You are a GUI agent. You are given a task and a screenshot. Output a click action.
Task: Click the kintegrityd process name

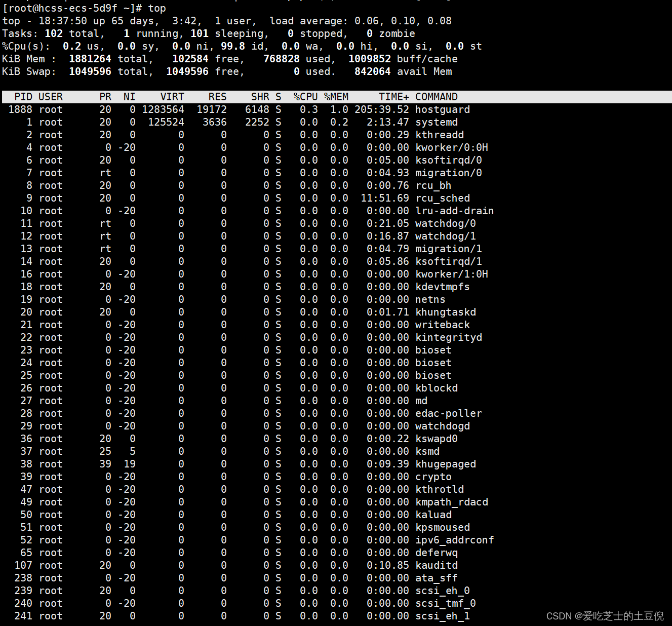click(x=449, y=337)
